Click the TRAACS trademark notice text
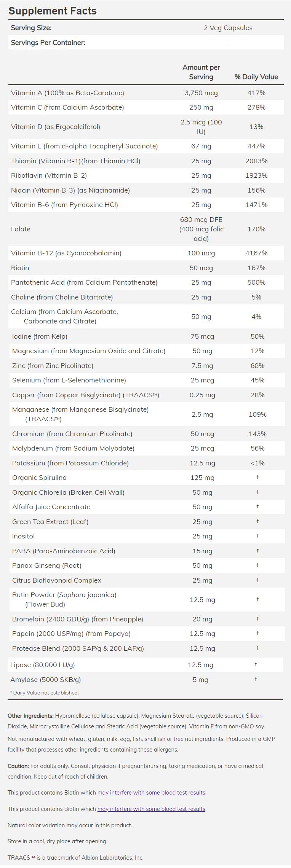This screenshot has width=291, height=868. (x=75, y=858)
